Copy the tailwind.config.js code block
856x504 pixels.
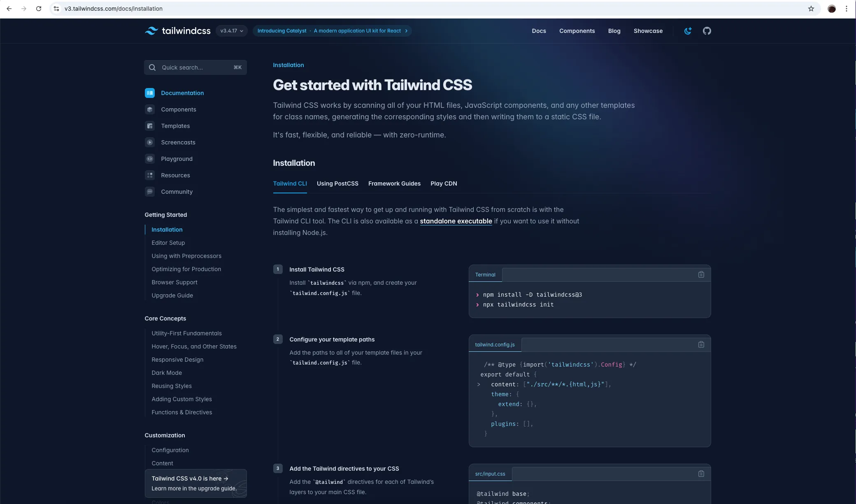[x=701, y=344]
